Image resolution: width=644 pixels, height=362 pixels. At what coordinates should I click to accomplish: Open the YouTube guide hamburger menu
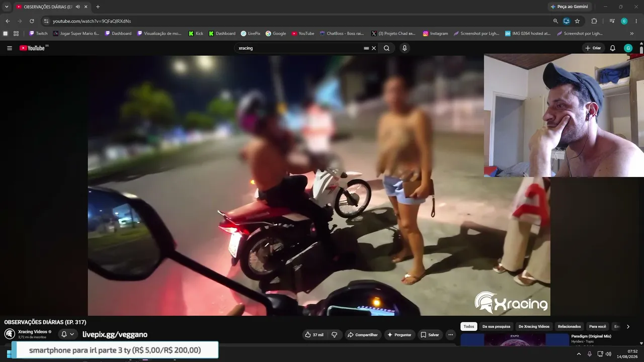[10, 48]
